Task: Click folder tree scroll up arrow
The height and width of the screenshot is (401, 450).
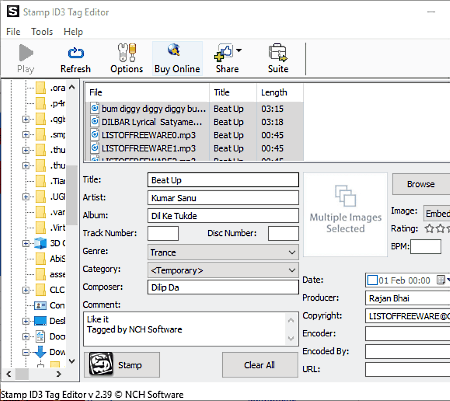Action: tap(72, 87)
